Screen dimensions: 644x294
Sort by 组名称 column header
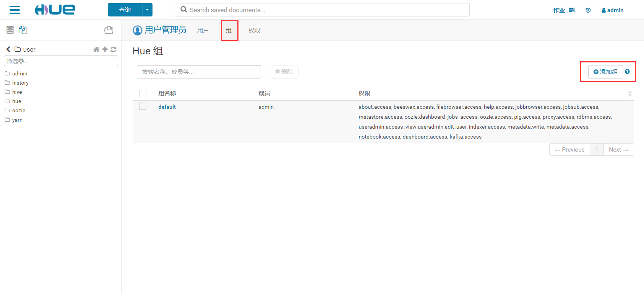pyautogui.click(x=167, y=93)
